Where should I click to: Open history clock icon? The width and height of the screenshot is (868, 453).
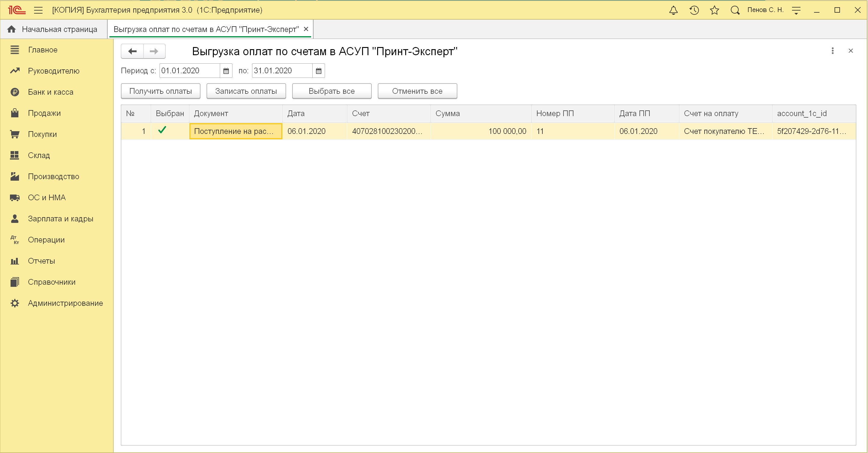coord(694,10)
